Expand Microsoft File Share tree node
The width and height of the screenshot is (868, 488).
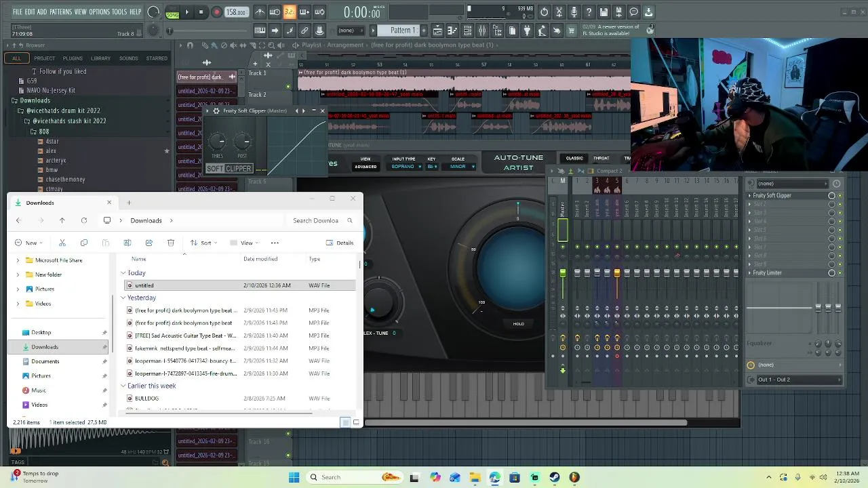(18, 260)
